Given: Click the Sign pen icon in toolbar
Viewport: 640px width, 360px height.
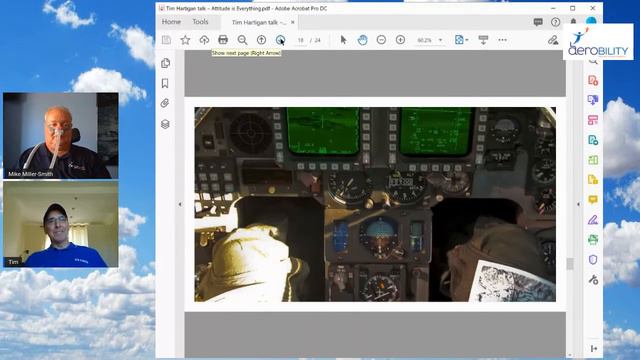Looking at the screenshot, I should pyautogui.click(x=553, y=40).
